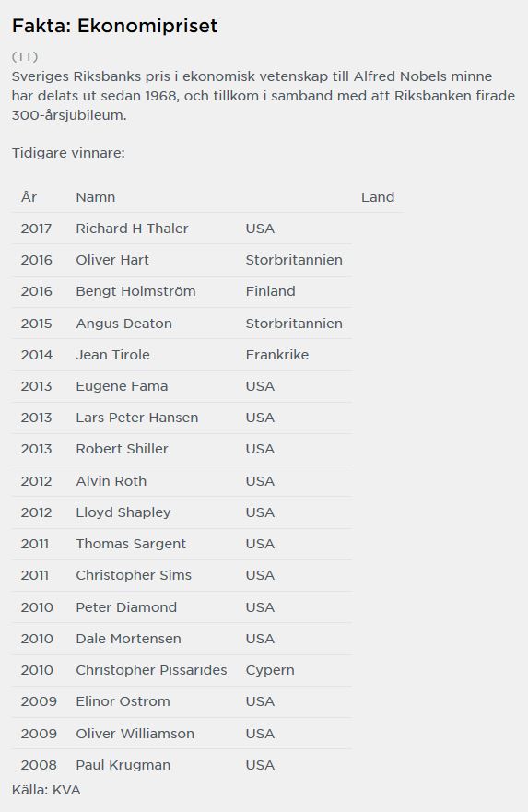
Task: Click Frankrike in the Jean Tirole row
Action: [277, 355]
